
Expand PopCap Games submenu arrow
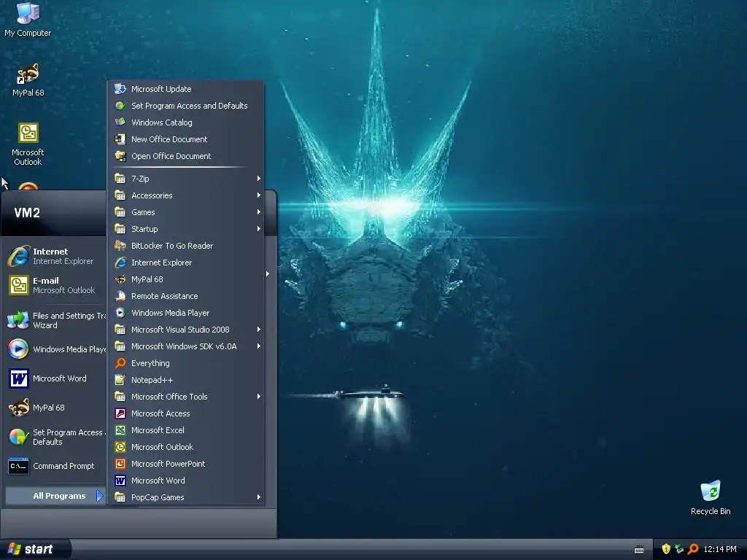(x=259, y=497)
